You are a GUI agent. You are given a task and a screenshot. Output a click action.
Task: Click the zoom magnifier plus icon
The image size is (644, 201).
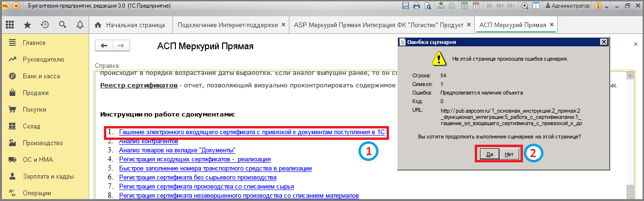(x=525, y=6)
